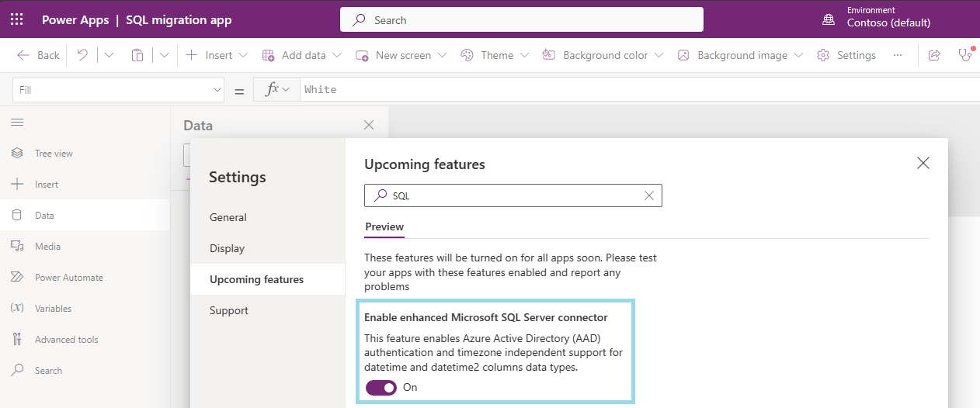Click the SQL migration app name
This screenshot has height=408, width=980.
point(179,20)
